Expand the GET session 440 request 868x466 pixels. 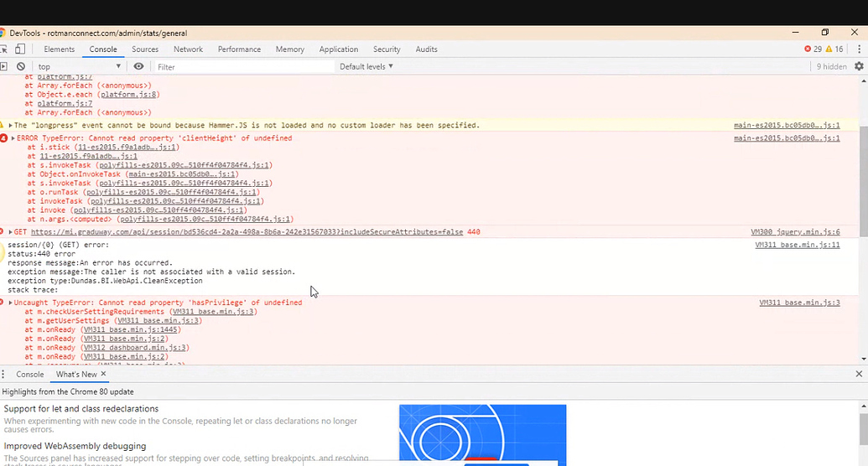click(10, 232)
